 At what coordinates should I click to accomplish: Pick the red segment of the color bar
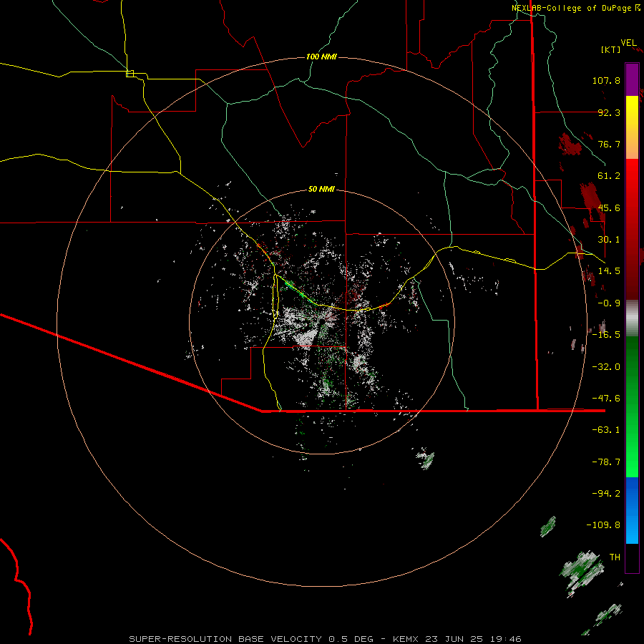(x=632, y=229)
